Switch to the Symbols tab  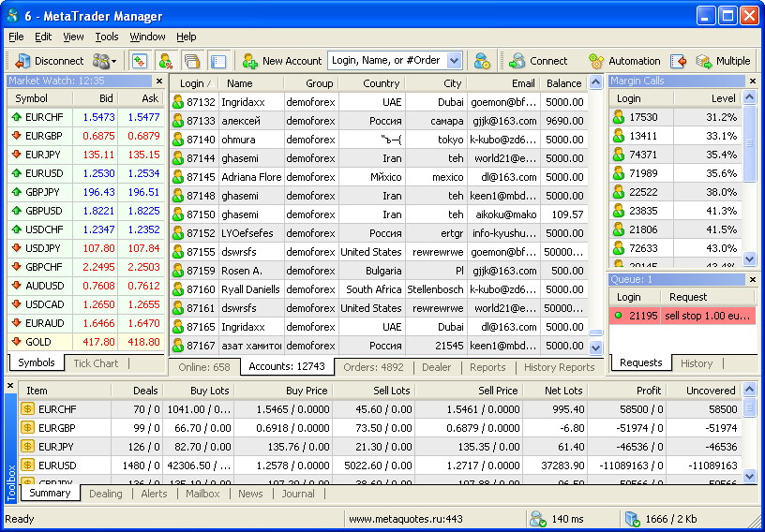(37, 362)
